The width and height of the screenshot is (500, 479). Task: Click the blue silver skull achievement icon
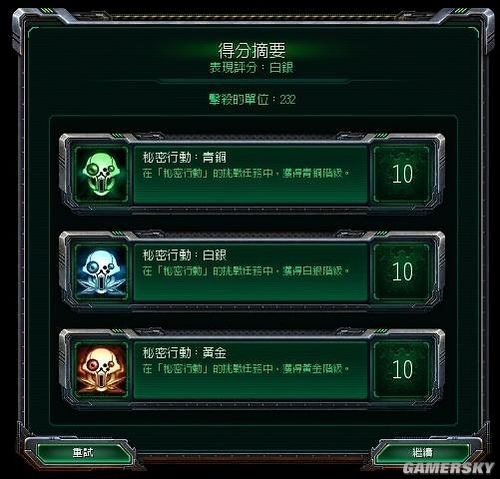101,272
